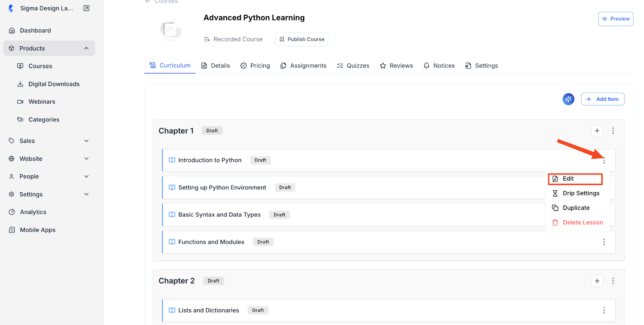Viewport: 644px width, 325px height.
Task: Open Digital Downloads
Action: pos(54,84)
